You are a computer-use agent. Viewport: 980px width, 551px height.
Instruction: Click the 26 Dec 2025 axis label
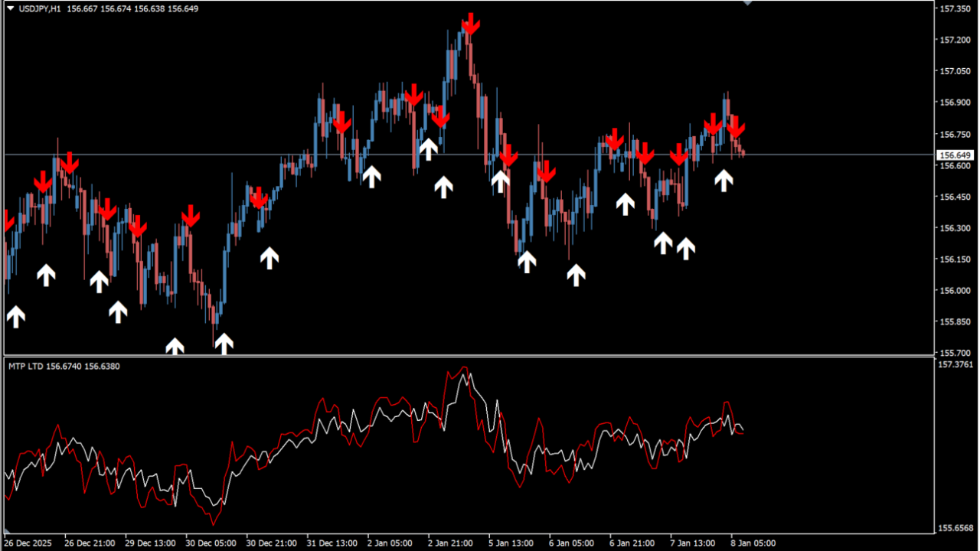tap(29, 543)
